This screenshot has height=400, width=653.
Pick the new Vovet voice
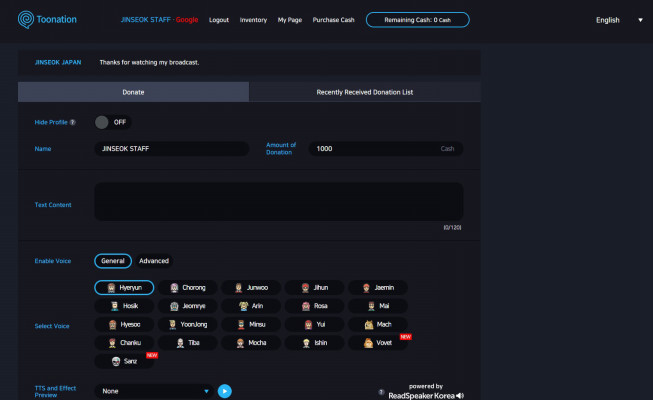point(378,342)
